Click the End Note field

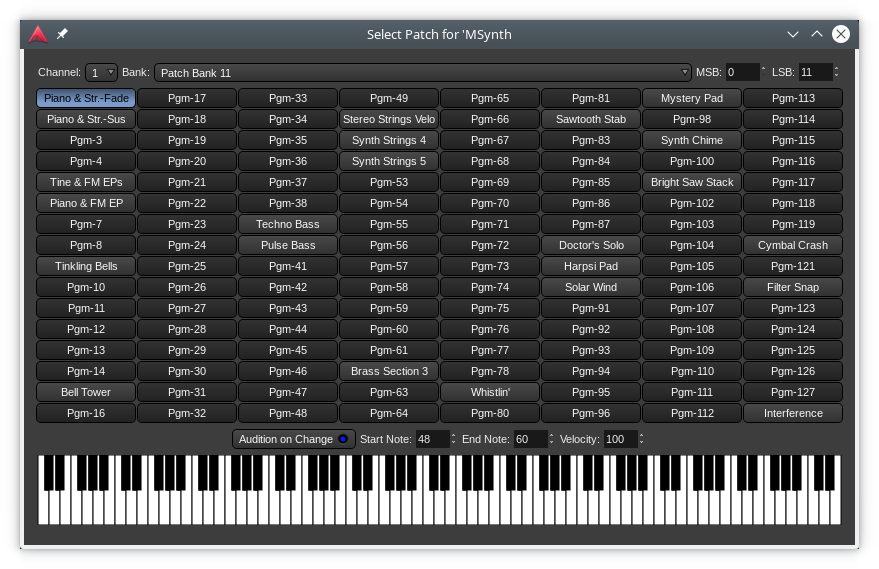(530, 439)
